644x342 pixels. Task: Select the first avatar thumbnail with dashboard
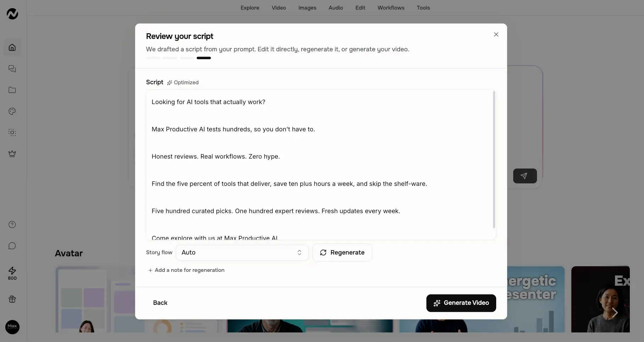pos(95,299)
